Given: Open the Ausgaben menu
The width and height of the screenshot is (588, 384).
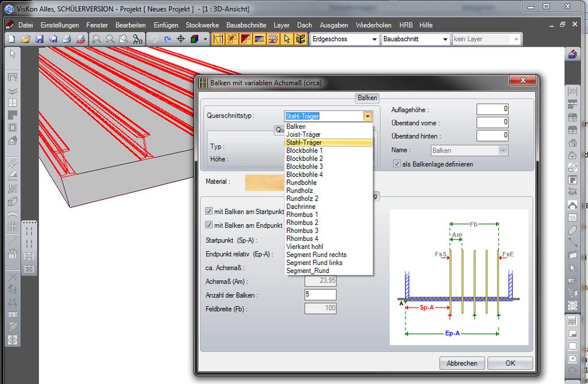Looking at the screenshot, I should click(x=334, y=25).
